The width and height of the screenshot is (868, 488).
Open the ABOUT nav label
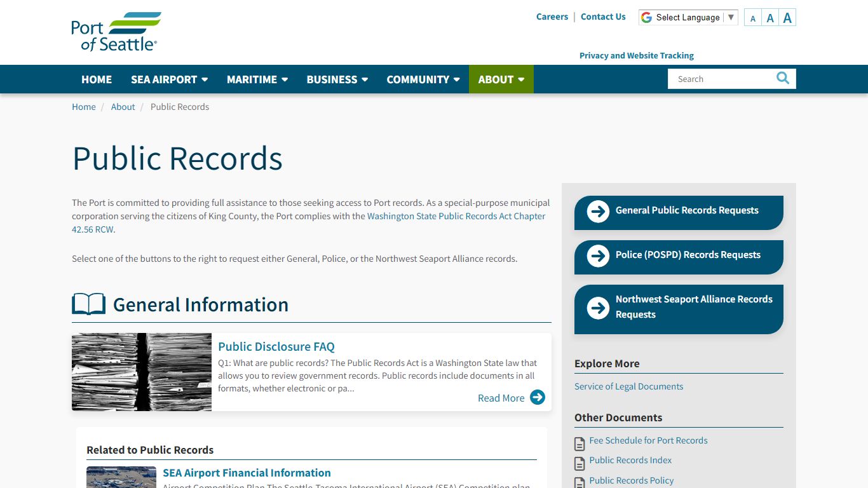(496, 79)
